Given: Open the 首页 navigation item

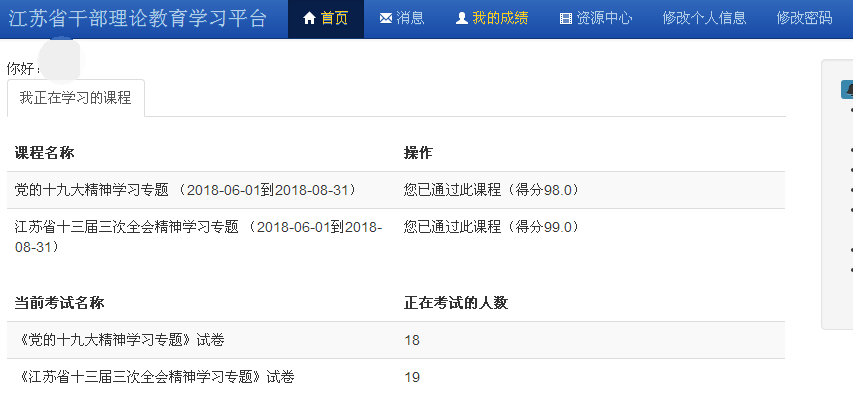Looking at the screenshot, I should 326,19.
